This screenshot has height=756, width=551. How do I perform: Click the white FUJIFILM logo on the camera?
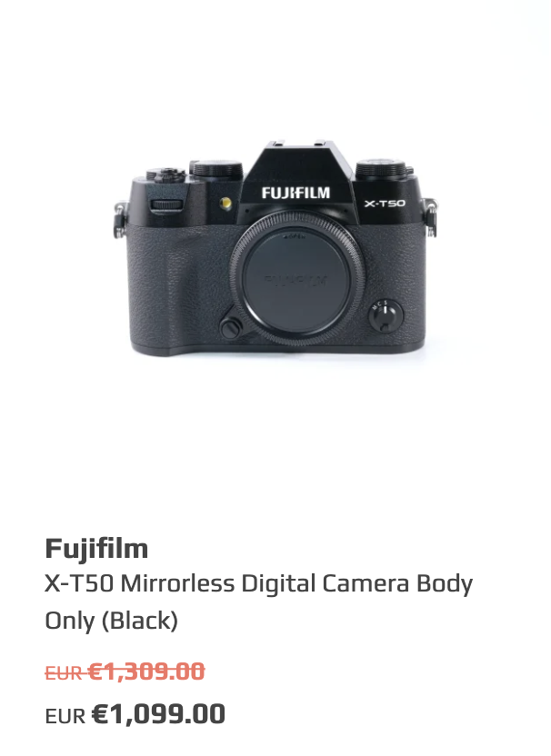pyautogui.click(x=296, y=193)
